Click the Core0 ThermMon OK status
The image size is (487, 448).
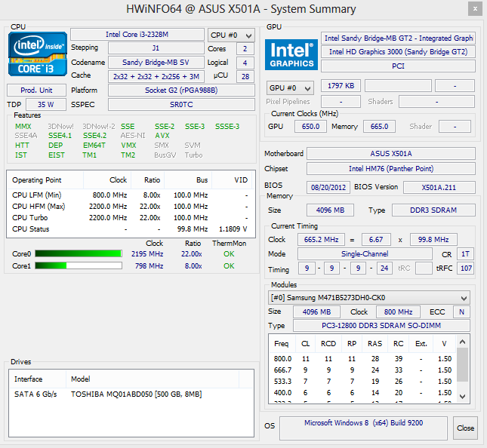(229, 254)
